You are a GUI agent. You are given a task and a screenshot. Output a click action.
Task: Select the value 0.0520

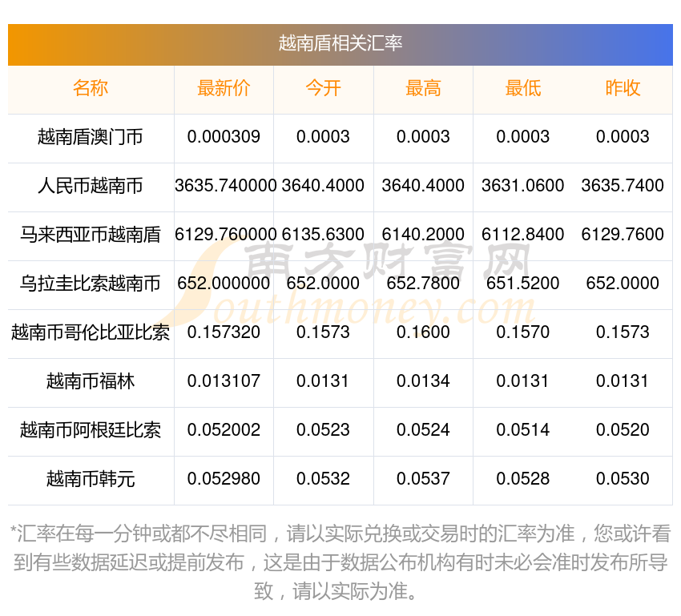pos(623,430)
